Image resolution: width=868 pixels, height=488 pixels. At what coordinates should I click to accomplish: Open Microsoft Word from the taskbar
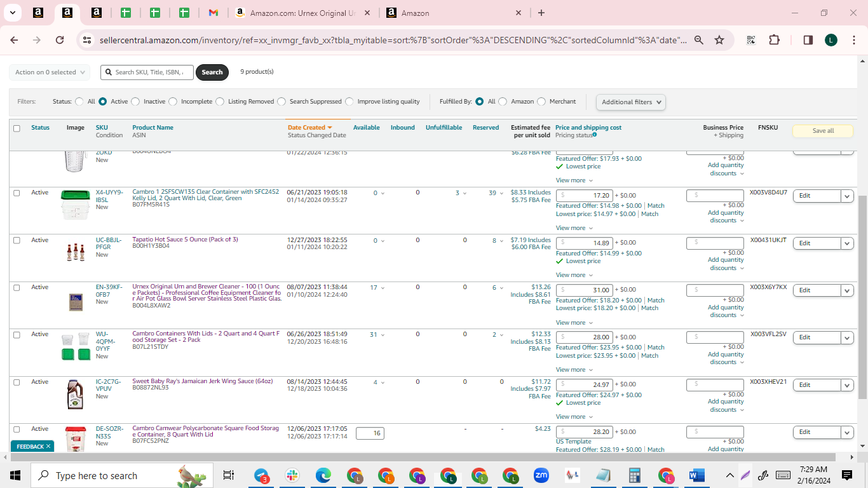pyautogui.click(x=696, y=475)
